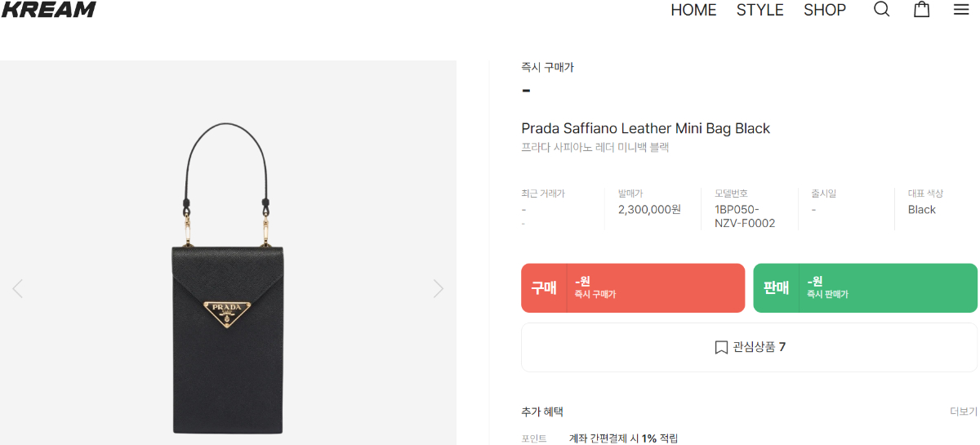Go to HOME menu
This screenshot has height=445, width=980.
[x=693, y=10]
